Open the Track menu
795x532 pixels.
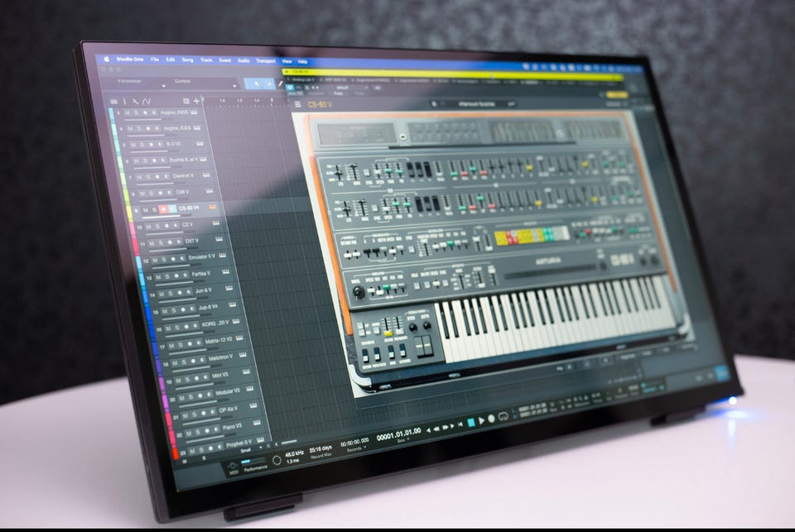pyautogui.click(x=206, y=60)
